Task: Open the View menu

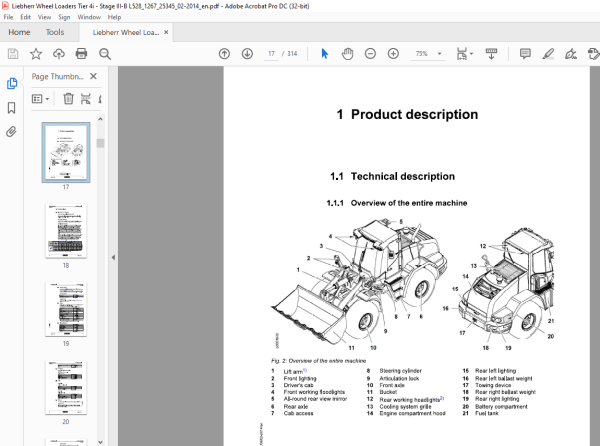Action: coord(44,17)
